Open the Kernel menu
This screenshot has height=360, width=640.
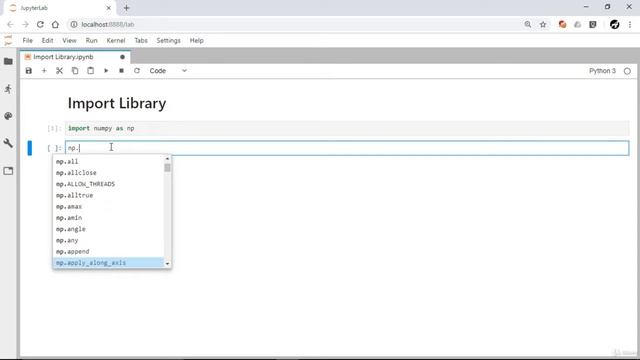pos(116,40)
